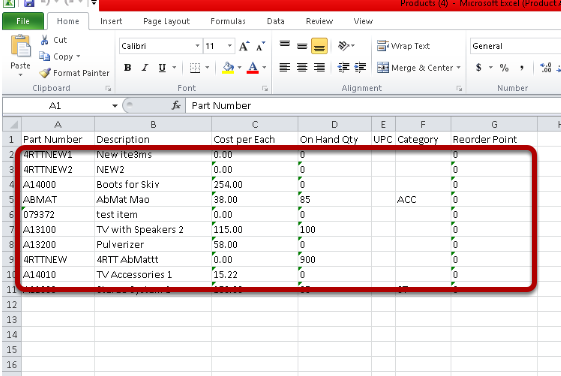Center text horizontally
Image resolution: width=561 pixels, height=376 pixels.
[302, 67]
